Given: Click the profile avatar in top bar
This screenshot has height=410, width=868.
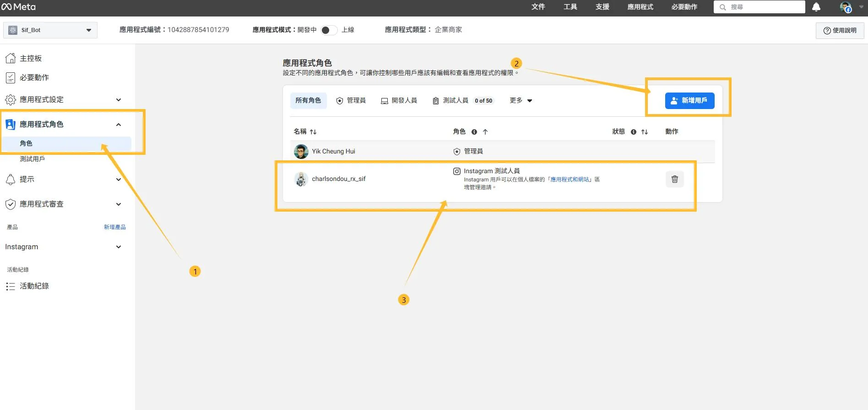Looking at the screenshot, I should (x=845, y=7).
